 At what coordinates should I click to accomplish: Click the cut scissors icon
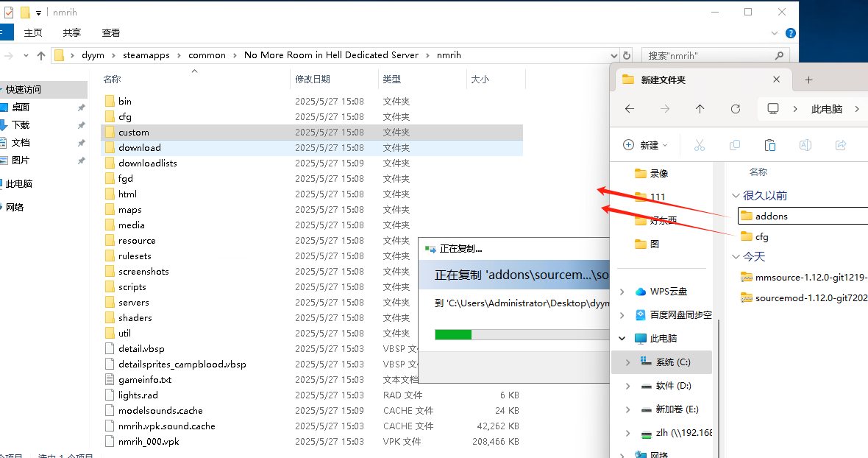(699, 145)
